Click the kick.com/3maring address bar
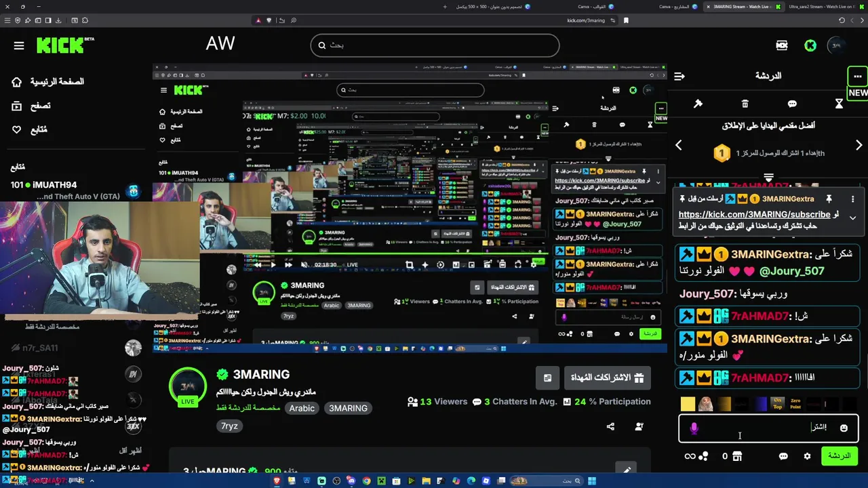This screenshot has width=868, height=488. 586,20
